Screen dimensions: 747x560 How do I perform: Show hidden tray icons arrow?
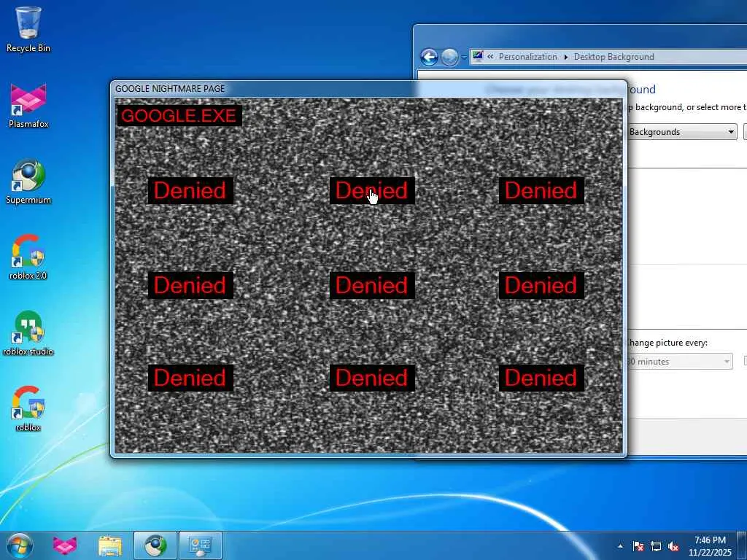tap(620, 546)
